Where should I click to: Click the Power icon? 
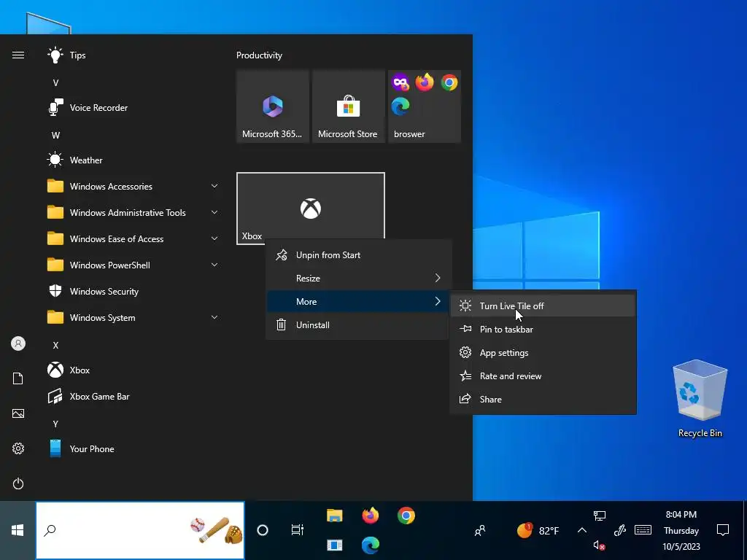point(18,483)
